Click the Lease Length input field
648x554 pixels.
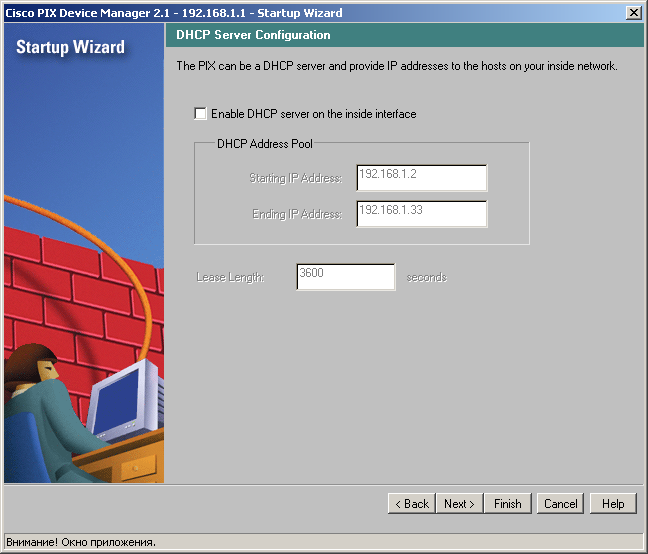345,277
